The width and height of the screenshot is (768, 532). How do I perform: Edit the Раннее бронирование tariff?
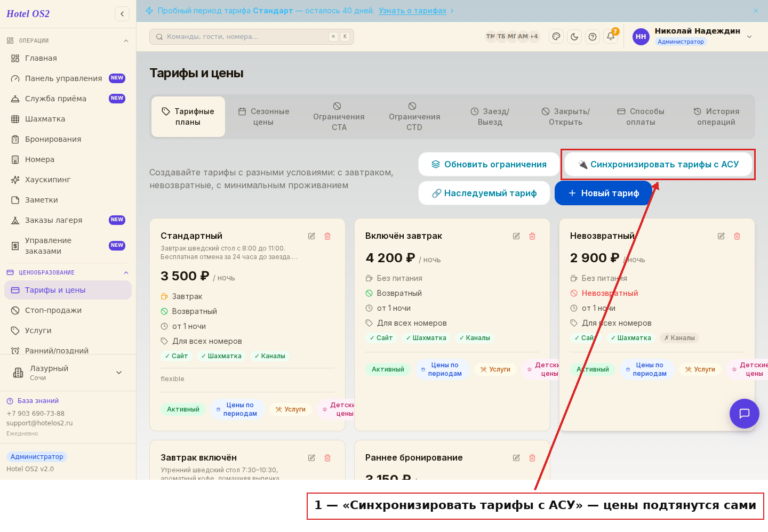point(516,458)
